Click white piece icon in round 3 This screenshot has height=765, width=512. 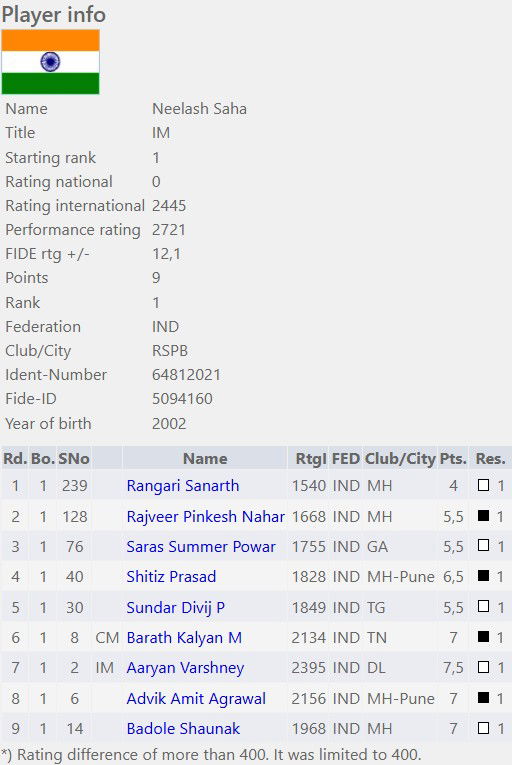click(483, 545)
